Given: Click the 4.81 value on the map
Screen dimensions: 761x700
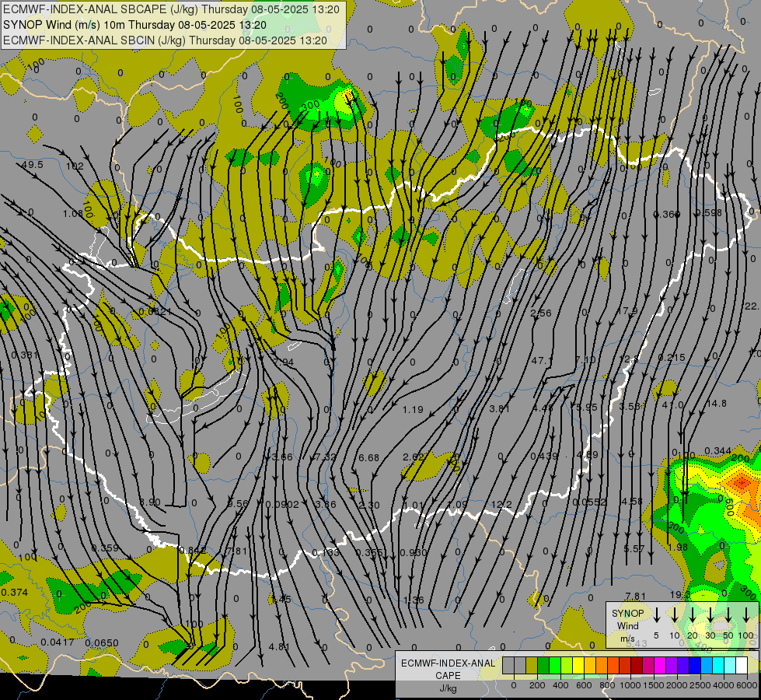Looking at the screenshot, I should (279, 648).
